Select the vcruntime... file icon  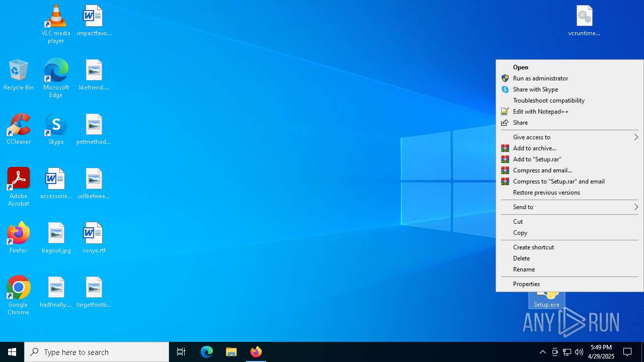click(584, 21)
